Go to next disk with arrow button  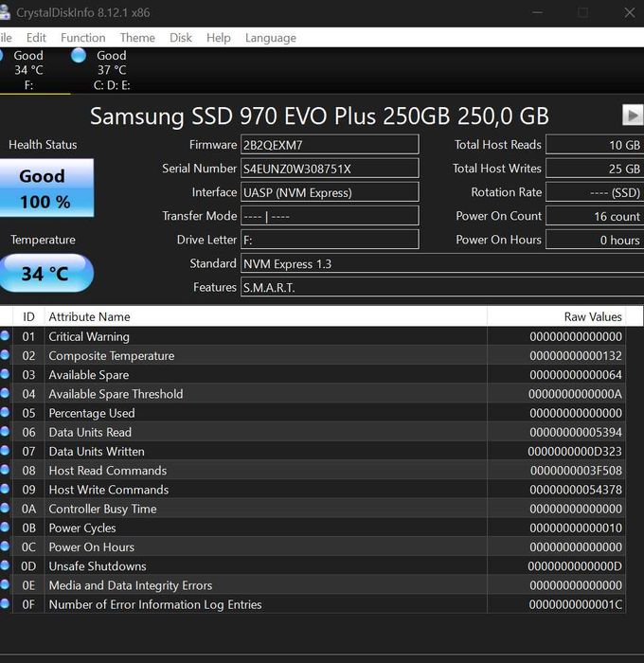(633, 115)
